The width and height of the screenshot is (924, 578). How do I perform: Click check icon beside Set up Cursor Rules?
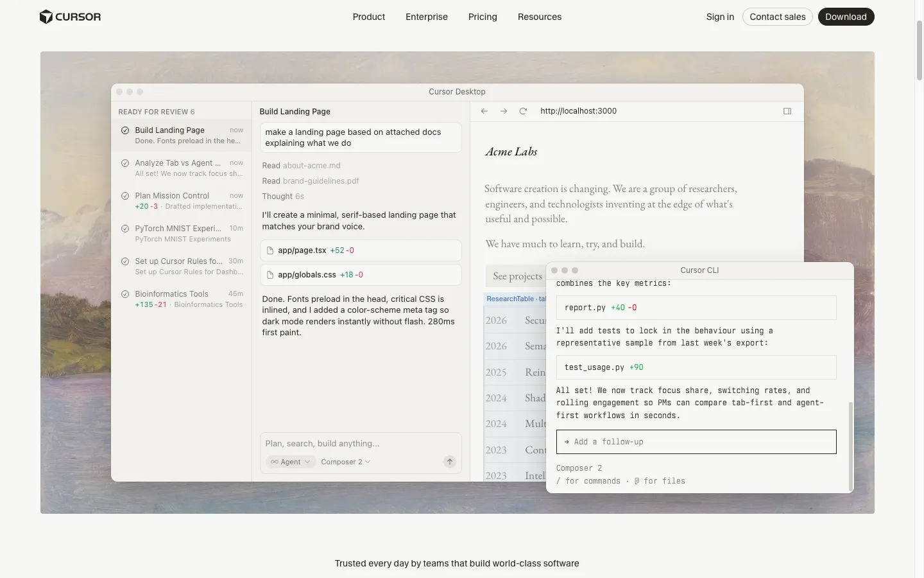click(125, 261)
